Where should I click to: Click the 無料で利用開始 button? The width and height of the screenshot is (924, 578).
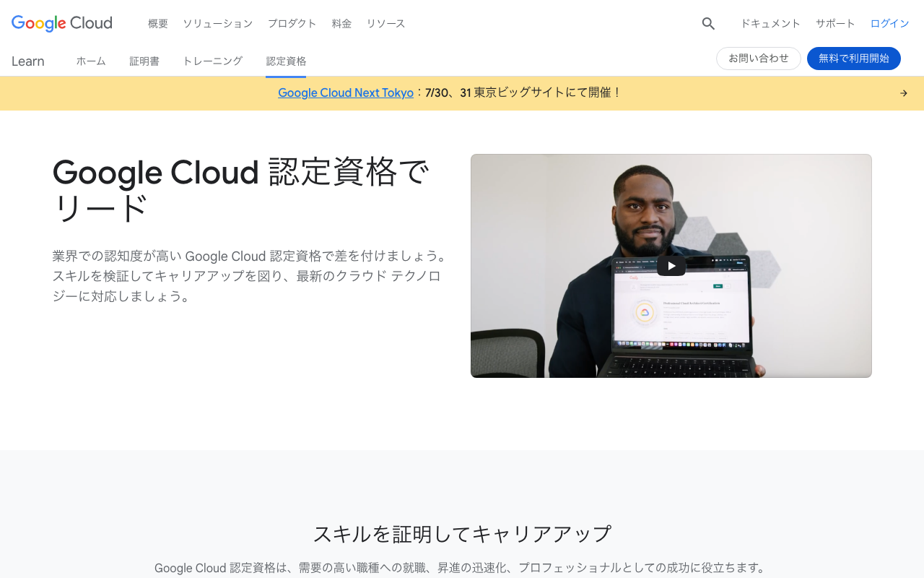(x=854, y=58)
